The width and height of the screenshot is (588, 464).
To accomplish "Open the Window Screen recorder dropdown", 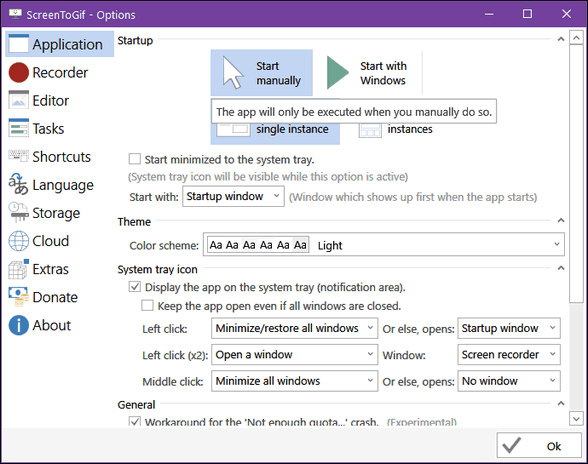I will click(x=509, y=354).
